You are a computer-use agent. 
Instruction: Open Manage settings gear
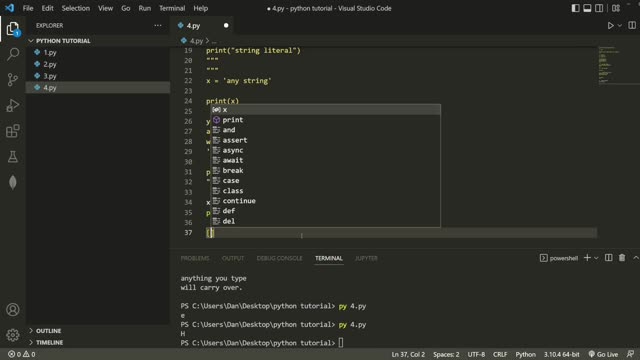tap(13, 335)
